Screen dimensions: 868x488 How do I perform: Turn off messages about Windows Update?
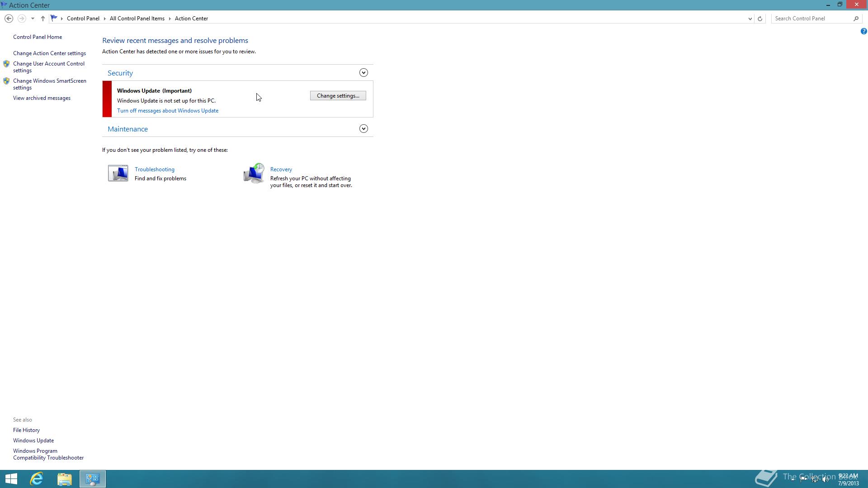(x=168, y=111)
